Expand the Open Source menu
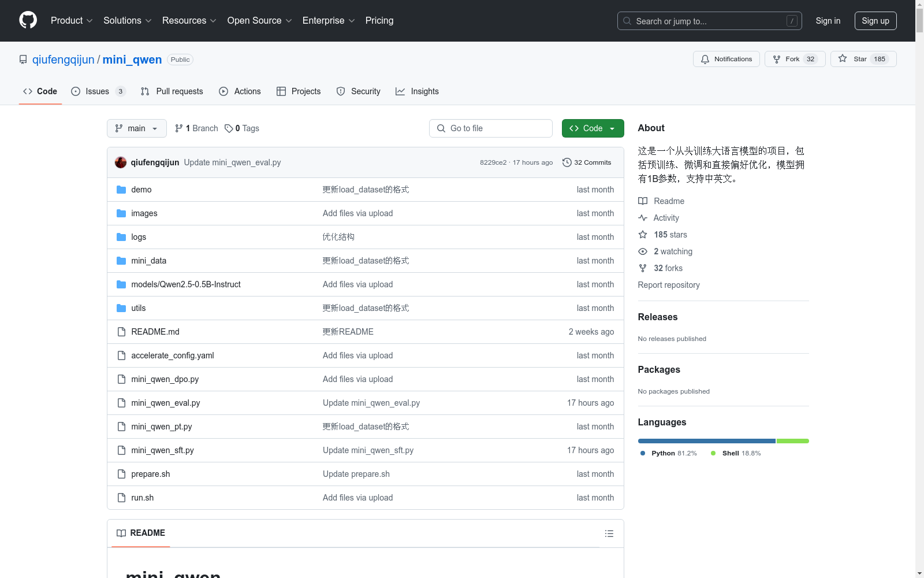Image resolution: width=924 pixels, height=578 pixels. click(259, 20)
